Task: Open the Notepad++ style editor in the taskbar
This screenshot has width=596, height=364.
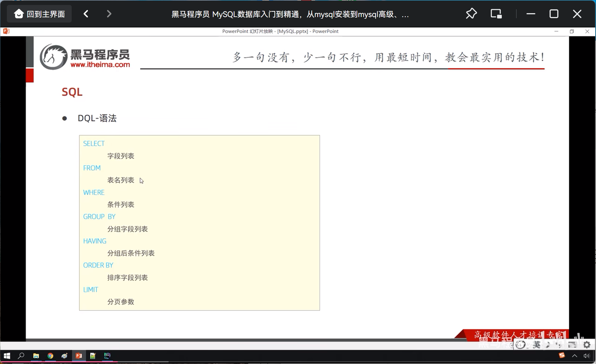Action: coord(93,356)
